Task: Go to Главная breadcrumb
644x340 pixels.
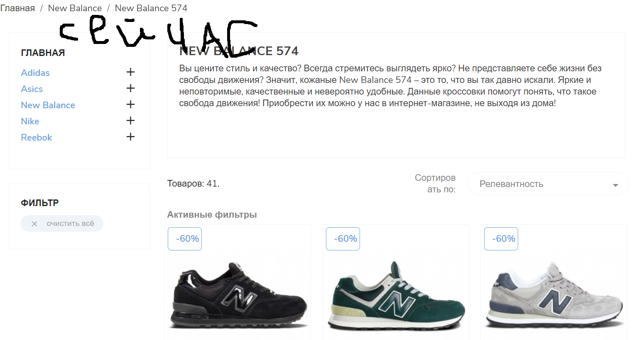Action: click(x=17, y=8)
